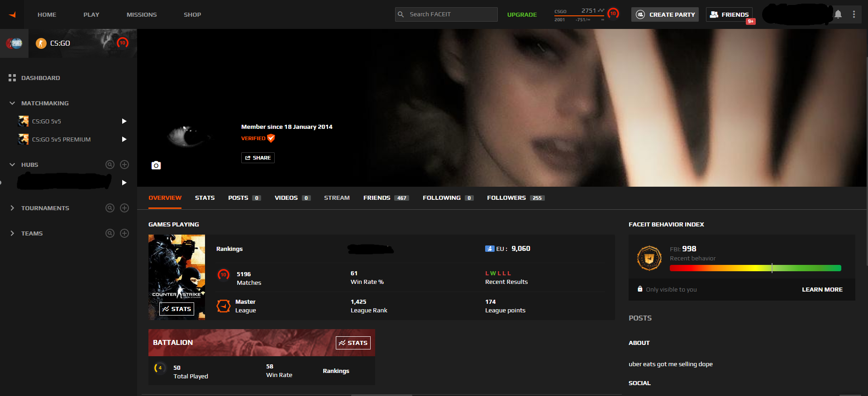Select the CS:GO game selector
Viewport: 868px width, 396px height.
82,43
